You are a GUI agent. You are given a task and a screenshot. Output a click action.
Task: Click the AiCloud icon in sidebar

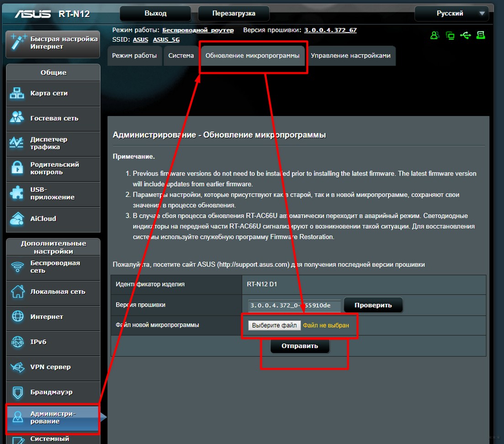17,218
